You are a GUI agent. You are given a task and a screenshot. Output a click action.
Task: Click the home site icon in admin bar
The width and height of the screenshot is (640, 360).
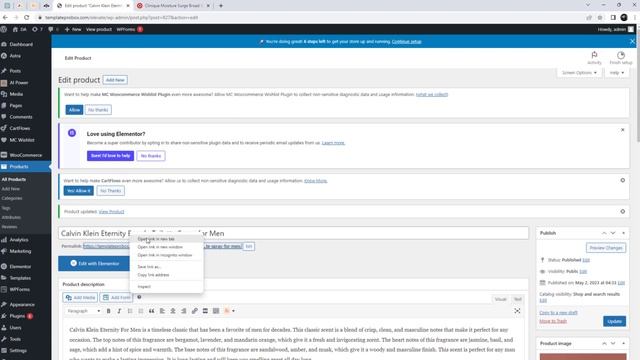pyautogui.click(x=15, y=29)
